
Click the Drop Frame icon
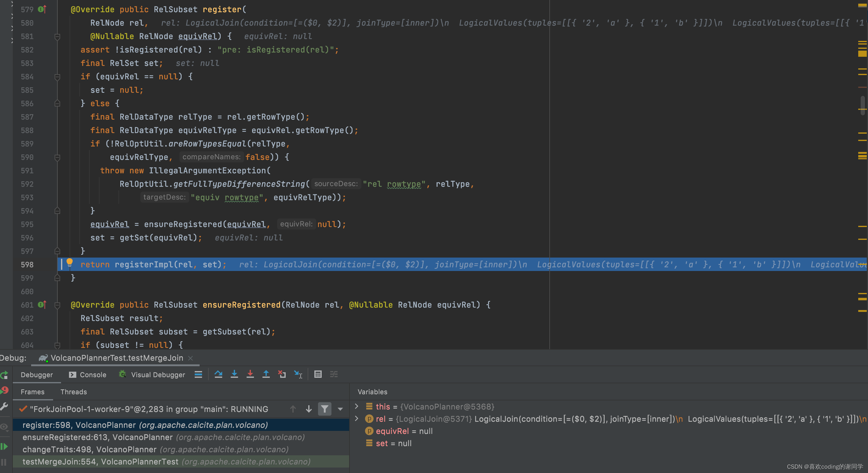[x=282, y=374]
